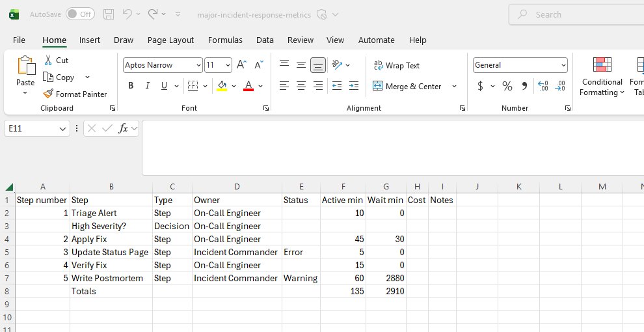Viewport: 644px width, 332px height.
Task: Open Fill Color palette dropdown
Action: click(234, 87)
